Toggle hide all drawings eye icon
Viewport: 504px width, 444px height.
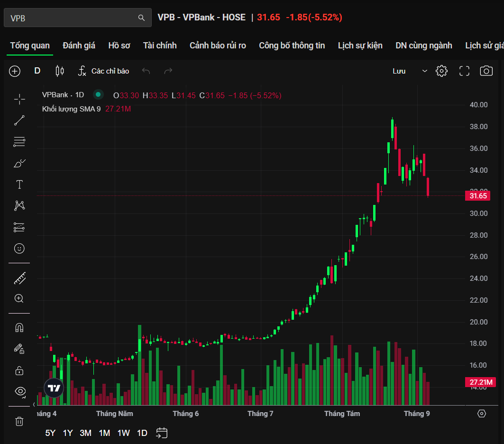[20, 392]
